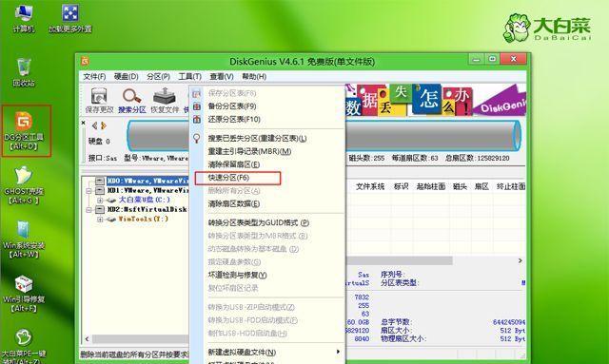Image resolution: width=609 pixels, height=364 pixels.
Task: Select HD1:VMware tree item
Action: coord(147,190)
